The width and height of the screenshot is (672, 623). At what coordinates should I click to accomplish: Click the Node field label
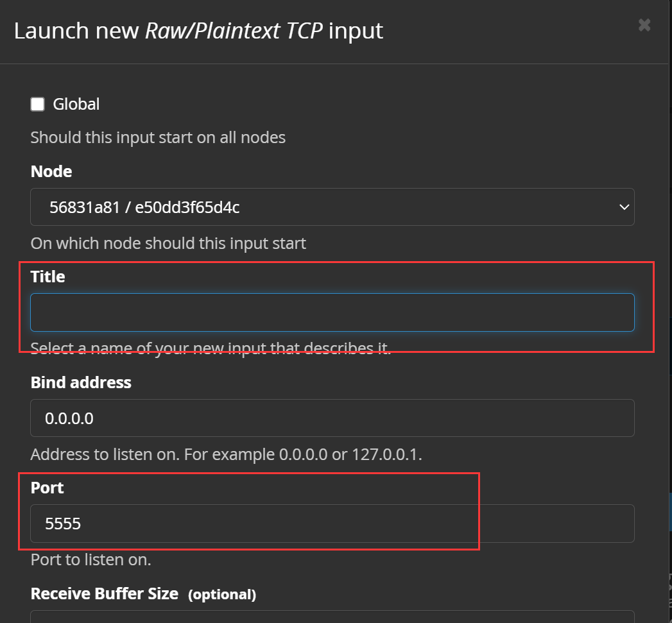tap(51, 171)
